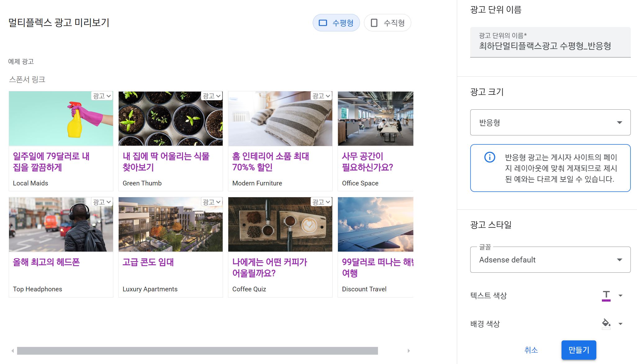Click the Green Thumb advertiser link
The height and width of the screenshot is (364, 637).
coord(143,183)
